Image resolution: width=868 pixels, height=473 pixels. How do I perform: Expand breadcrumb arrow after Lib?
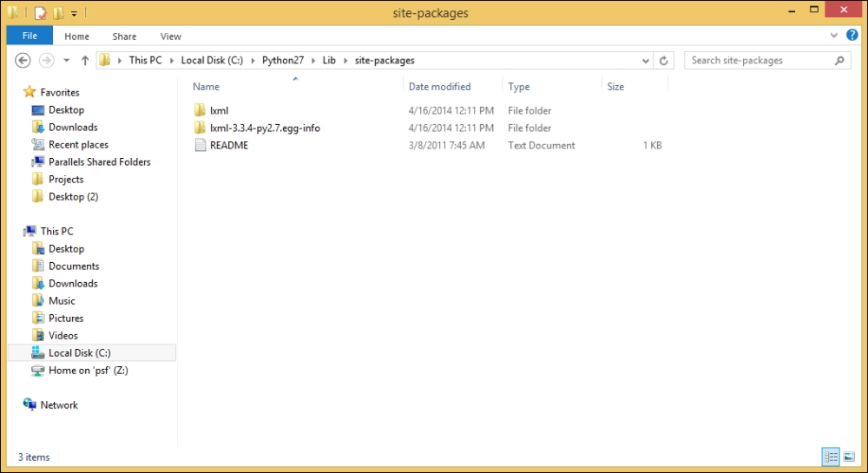pos(345,61)
